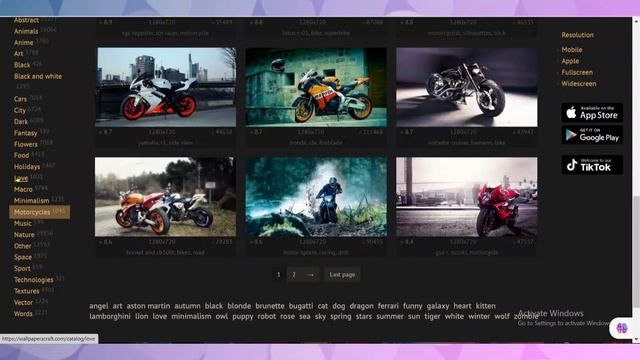Open white and red Yamaha wallpaper
640x360 pixels.
pyautogui.click(x=166, y=87)
